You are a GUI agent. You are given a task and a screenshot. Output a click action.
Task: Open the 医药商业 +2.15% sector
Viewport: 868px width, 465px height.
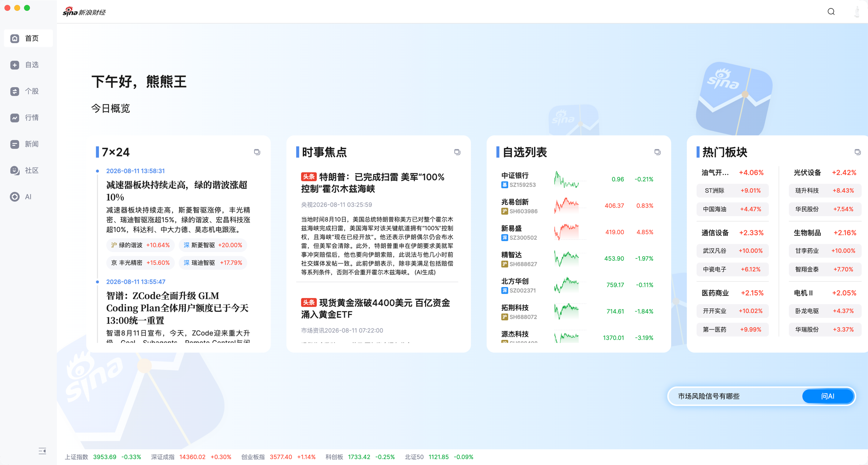tap(732, 293)
